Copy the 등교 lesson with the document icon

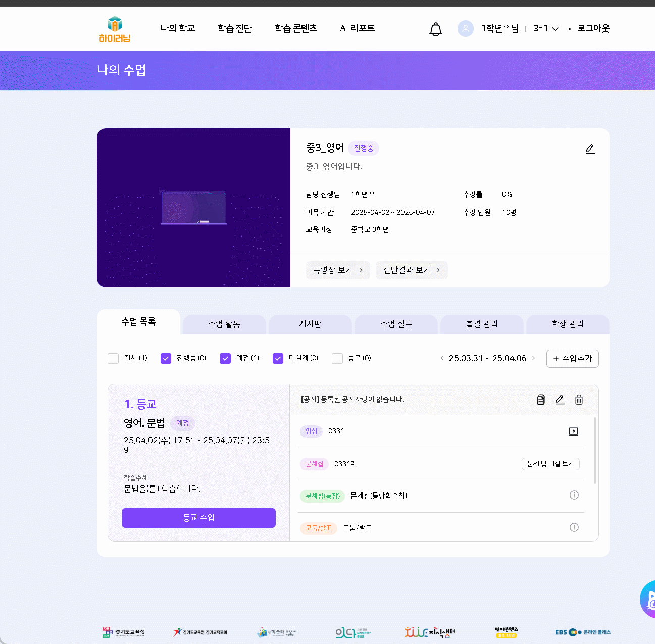point(541,400)
